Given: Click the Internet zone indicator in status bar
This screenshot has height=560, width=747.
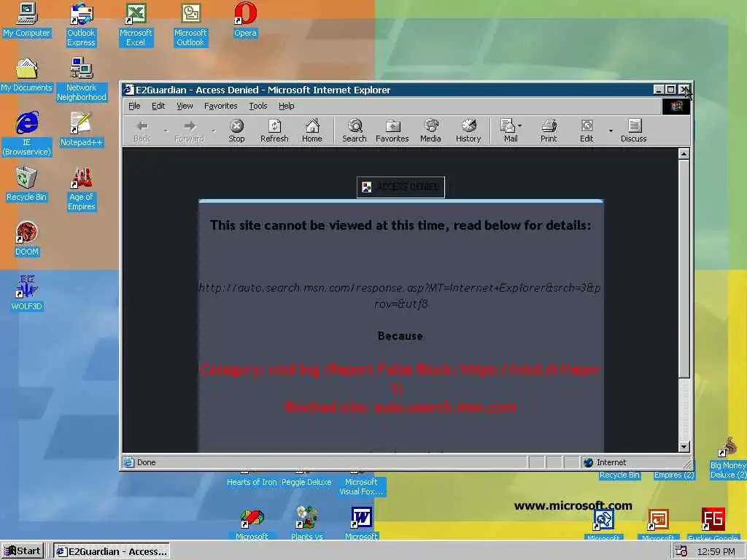Looking at the screenshot, I should click(605, 462).
